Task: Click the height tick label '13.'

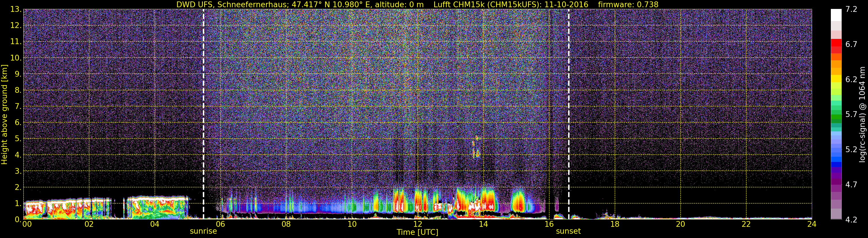Action: pyautogui.click(x=16, y=10)
